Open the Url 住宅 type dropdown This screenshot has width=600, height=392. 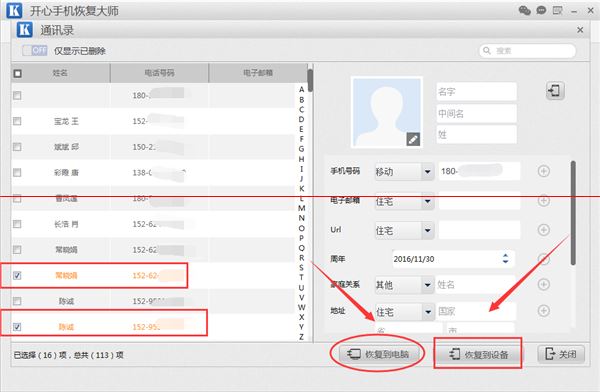[x=404, y=230]
